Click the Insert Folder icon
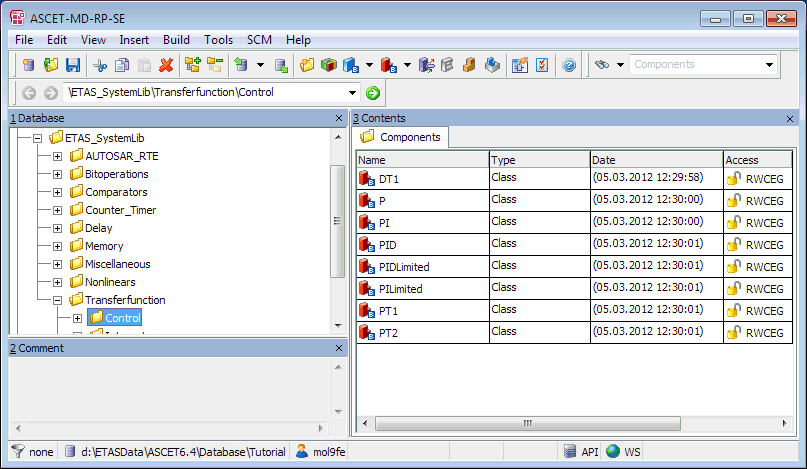The height and width of the screenshot is (469, 807). 307,65
